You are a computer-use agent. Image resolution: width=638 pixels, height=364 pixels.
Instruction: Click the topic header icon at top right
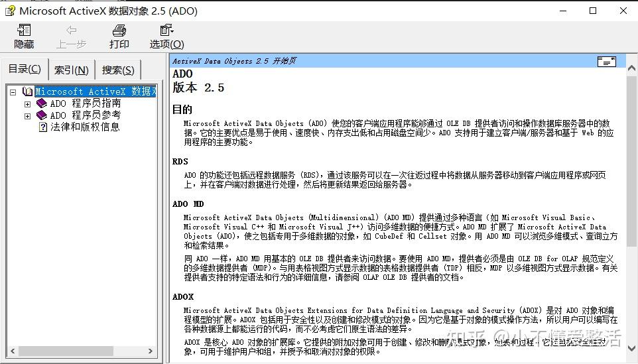[606, 62]
